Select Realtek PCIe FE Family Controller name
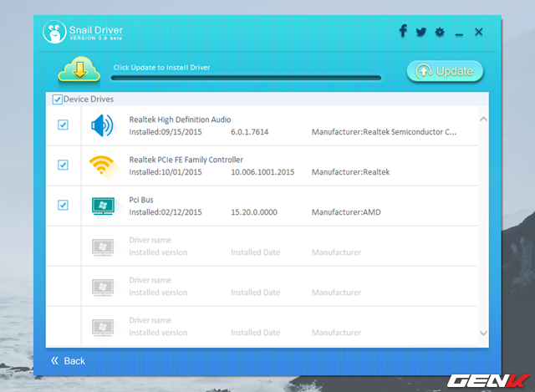 click(x=186, y=160)
